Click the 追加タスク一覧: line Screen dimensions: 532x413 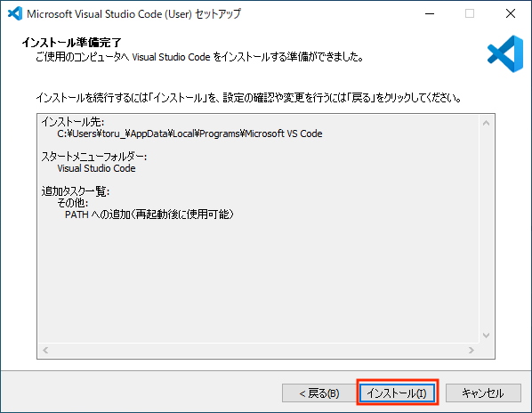point(76,191)
